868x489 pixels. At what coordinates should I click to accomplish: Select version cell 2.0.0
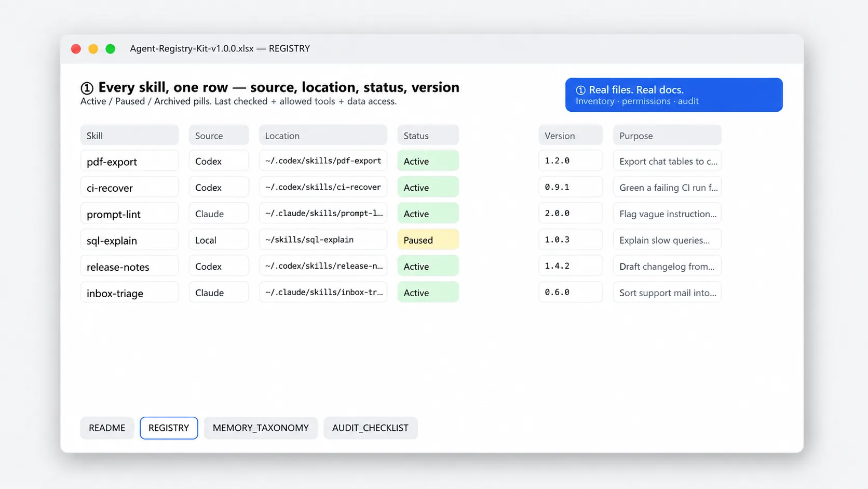click(570, 213)
